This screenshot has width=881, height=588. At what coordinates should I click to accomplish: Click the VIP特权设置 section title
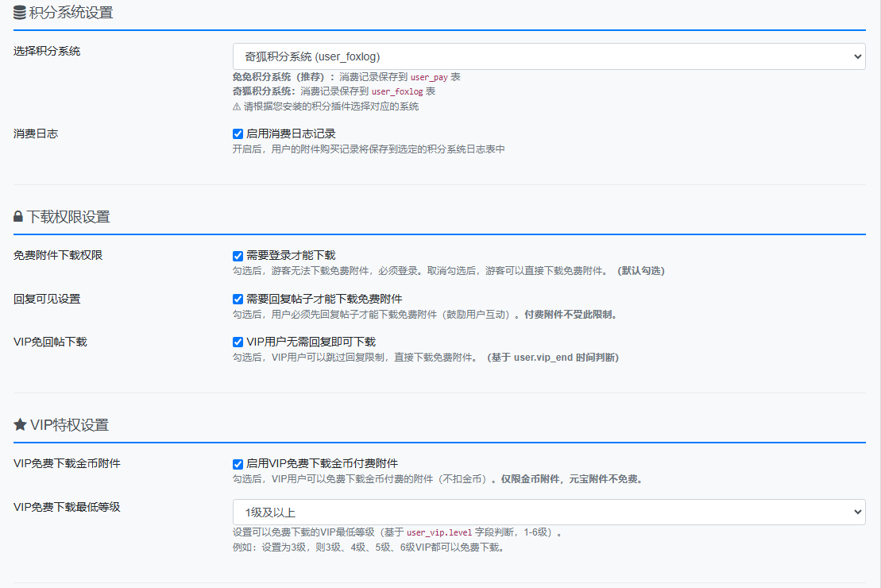pos(69,425)
